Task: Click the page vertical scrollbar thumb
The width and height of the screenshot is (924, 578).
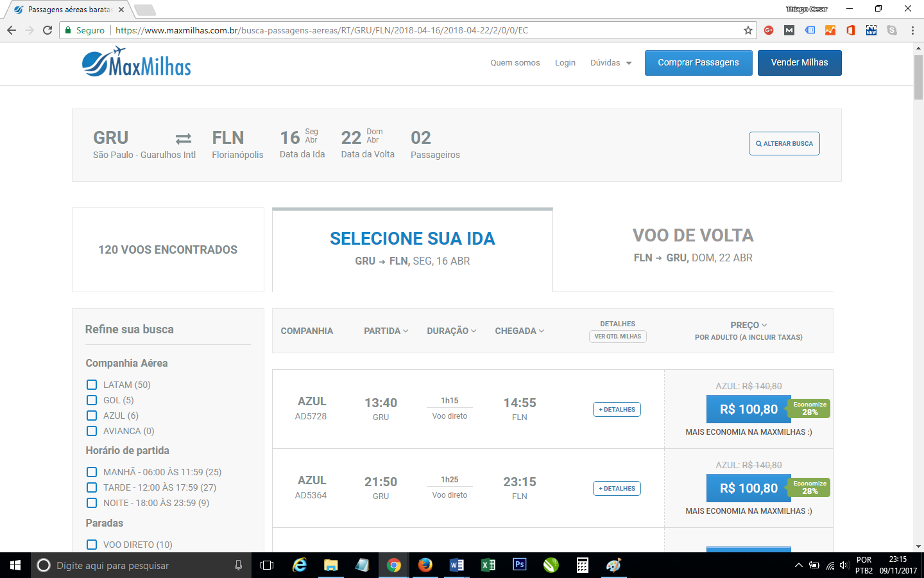Action: pyautogui.click(x=918, y=77)
